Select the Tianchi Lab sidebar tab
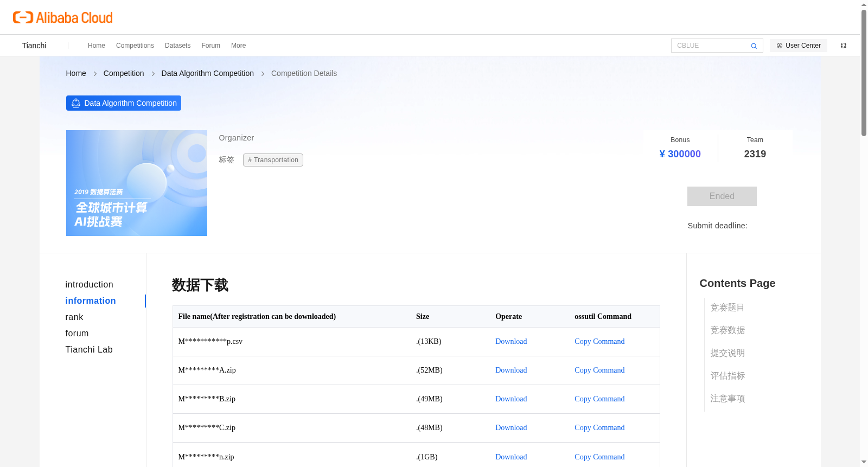The height and width of the screenshot is (467, 868). point(89,350)
